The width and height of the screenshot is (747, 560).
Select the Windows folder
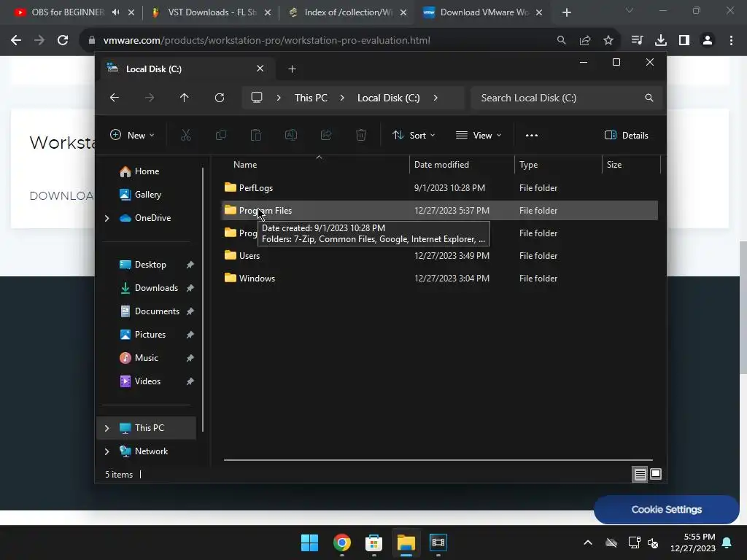[257, 279]
